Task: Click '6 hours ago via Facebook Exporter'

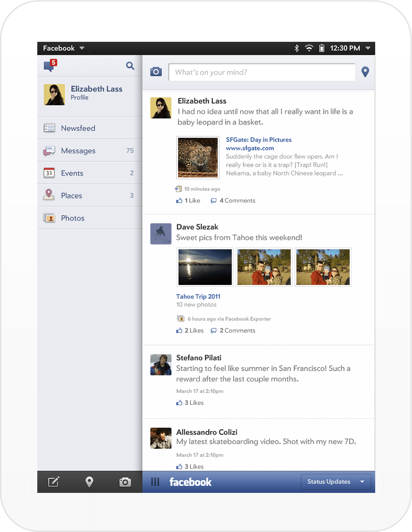Action: 229,319
